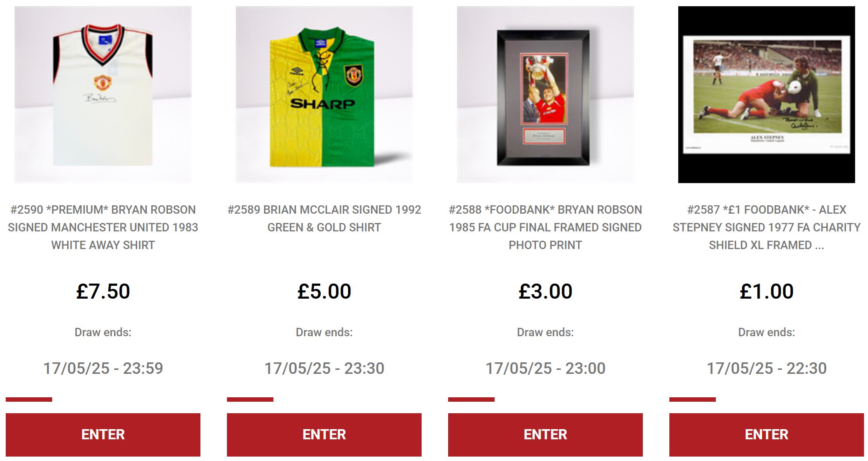Screen dimensions: 868x461
Task: Open the Brian McClair green and gold shirt image
Action: point(324,94)
